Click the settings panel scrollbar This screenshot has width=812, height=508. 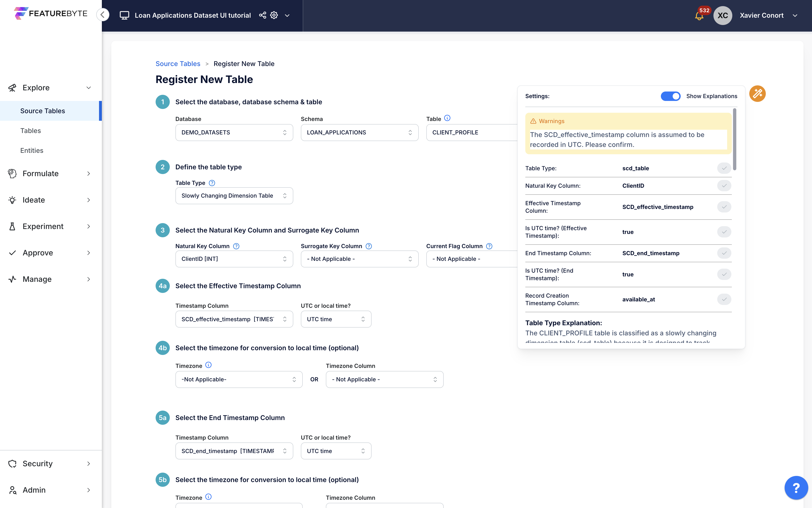click(x=734, y=139)
